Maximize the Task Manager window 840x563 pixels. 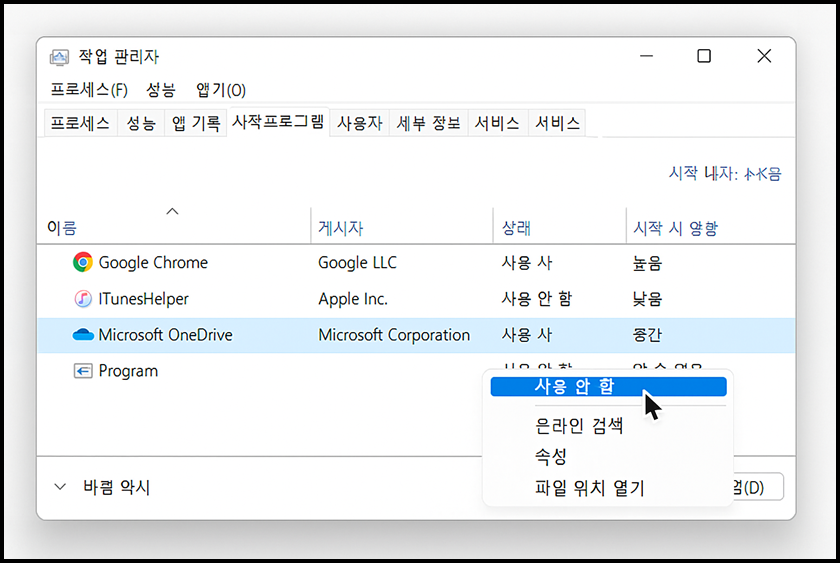(704, 56)
